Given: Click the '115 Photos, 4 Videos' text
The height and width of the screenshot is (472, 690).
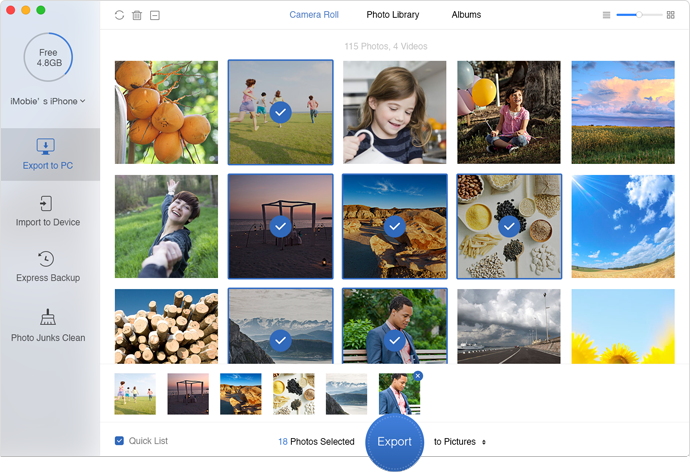Looking at the screenshot, I should pyautogui.click(x=385, y=46).
